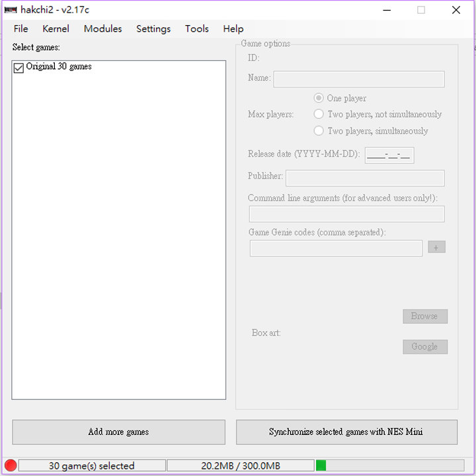476x476 pixels.
Task: Uncheck the Original 30 games checkbox
Action: [x=19, y=67]
